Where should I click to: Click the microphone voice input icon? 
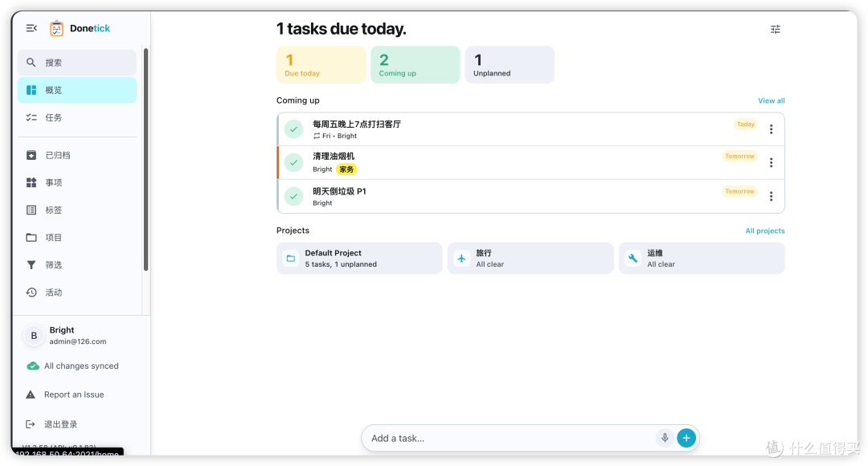click(665, 438)
